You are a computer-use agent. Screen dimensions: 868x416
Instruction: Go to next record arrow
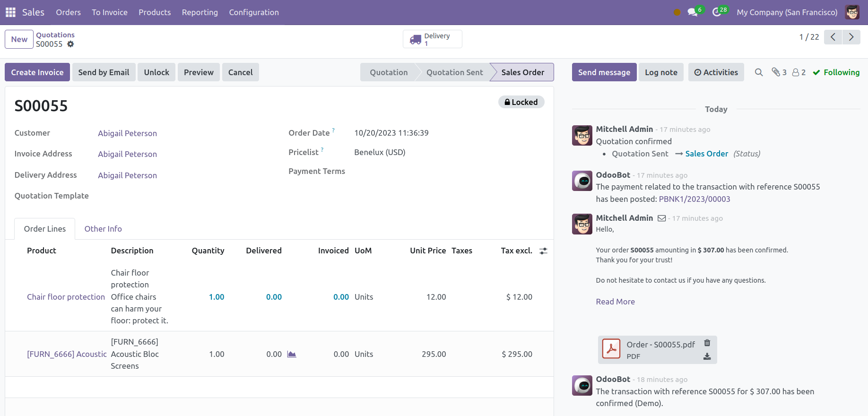851,37
